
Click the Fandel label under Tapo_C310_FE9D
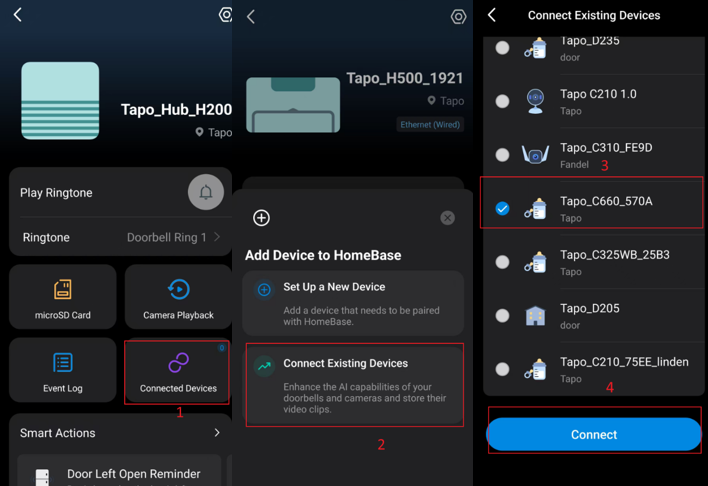pyautogui.click(x=574, y=165)
